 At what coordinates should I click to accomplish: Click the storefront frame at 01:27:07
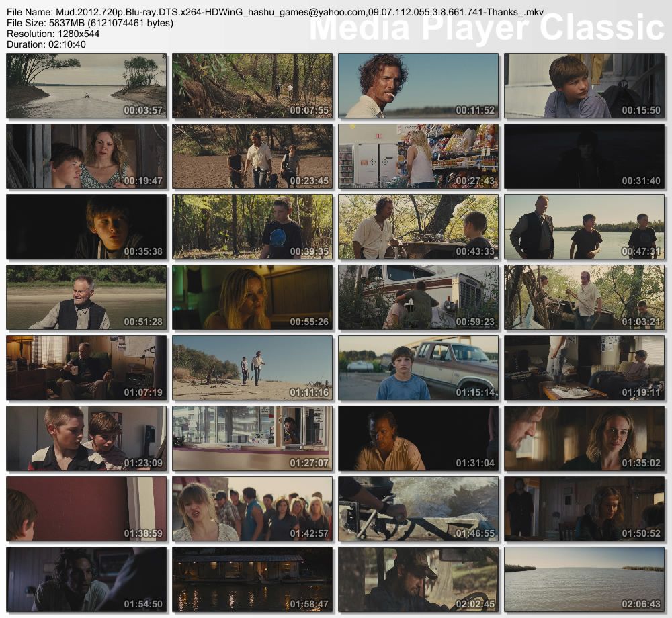pyautogui.click(x=253, y=439)
